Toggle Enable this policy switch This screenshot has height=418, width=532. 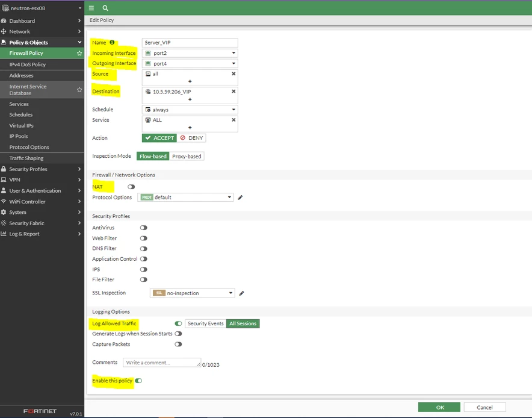pyautogui.click(x=138, y=381)
